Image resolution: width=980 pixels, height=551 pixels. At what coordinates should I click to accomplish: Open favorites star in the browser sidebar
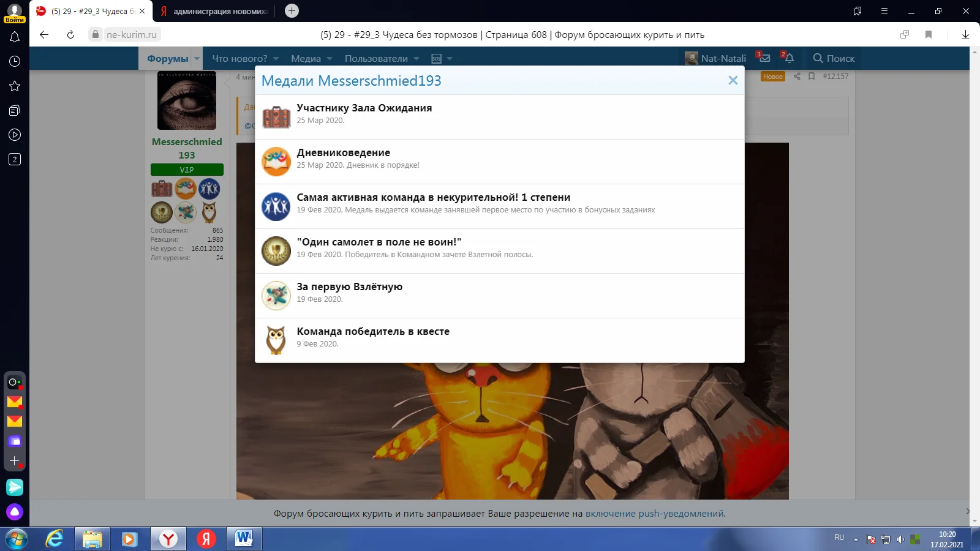[x=15, y=86]
